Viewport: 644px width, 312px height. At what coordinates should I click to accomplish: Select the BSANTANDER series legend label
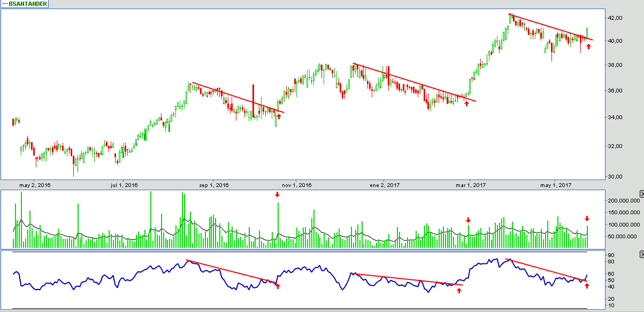28,4
